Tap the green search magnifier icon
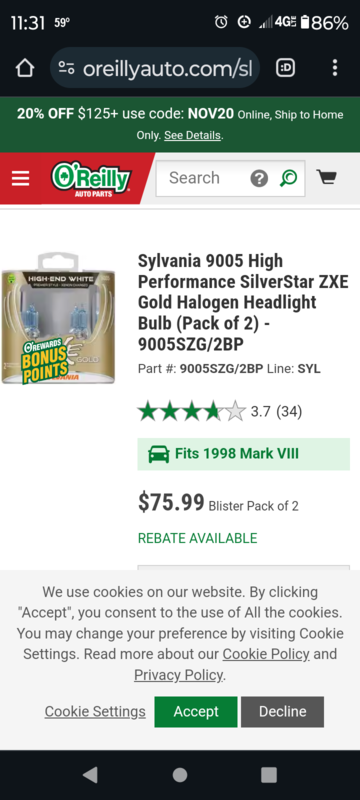This screenshot has height=800, width=360. pos(289,178)
